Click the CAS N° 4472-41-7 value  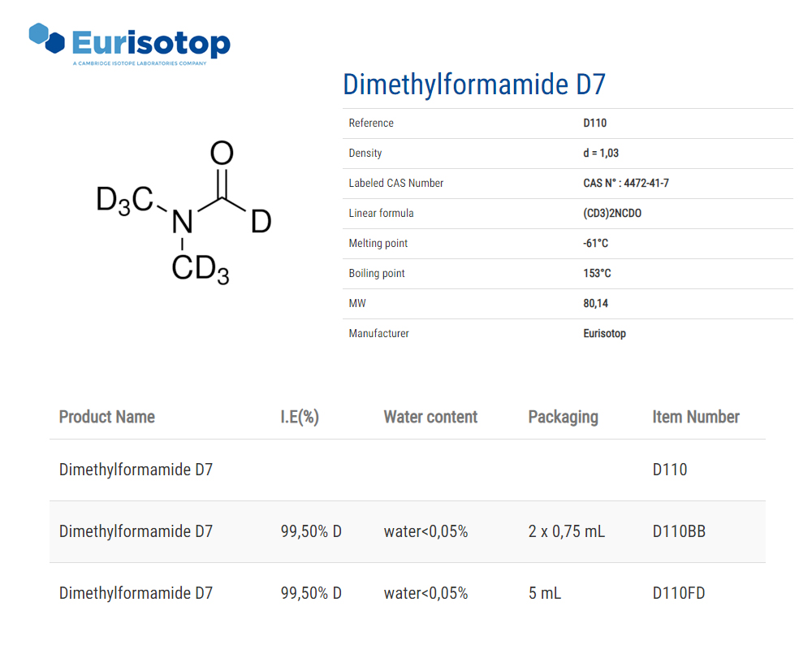[x=625, y=184]
